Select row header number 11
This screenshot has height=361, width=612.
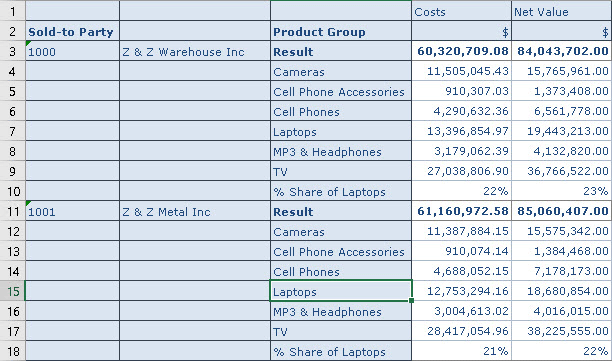[12, 211]
